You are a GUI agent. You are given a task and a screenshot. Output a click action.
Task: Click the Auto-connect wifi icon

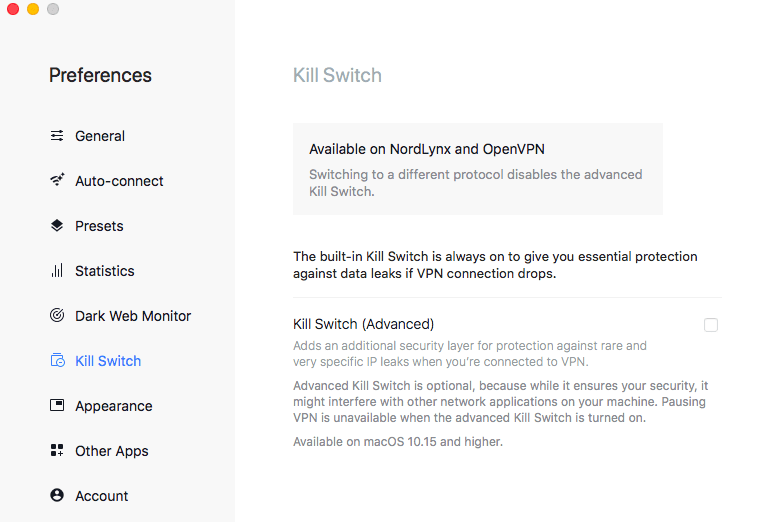coord(57,181)
